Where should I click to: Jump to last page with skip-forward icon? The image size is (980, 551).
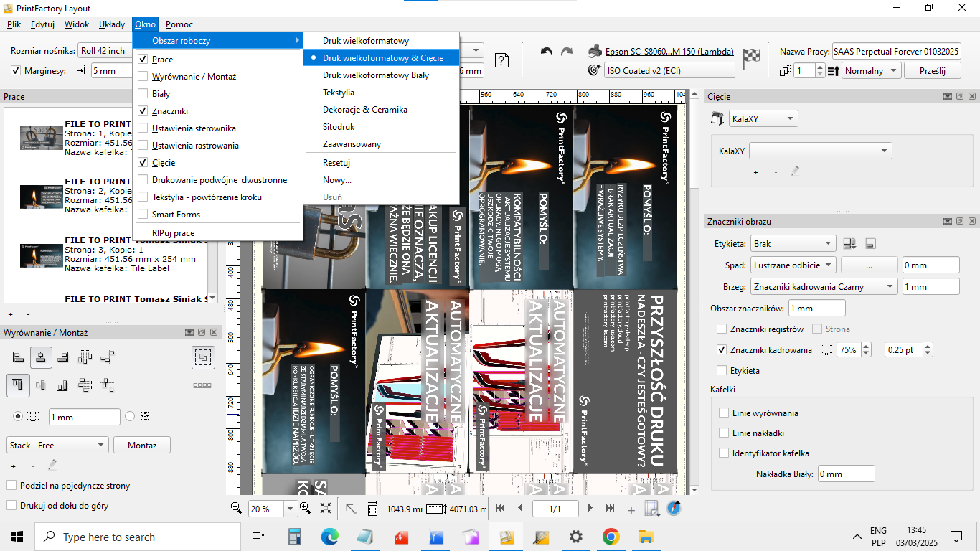tap(610, 508)
